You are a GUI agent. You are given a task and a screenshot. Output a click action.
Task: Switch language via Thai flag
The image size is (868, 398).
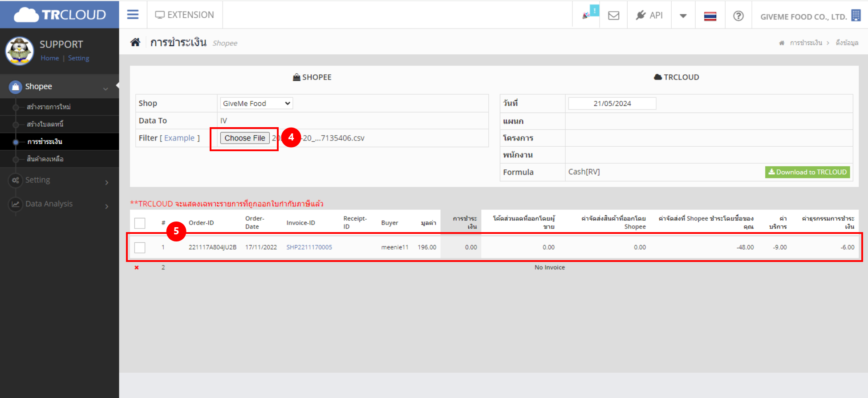click(x=710, y=16)
